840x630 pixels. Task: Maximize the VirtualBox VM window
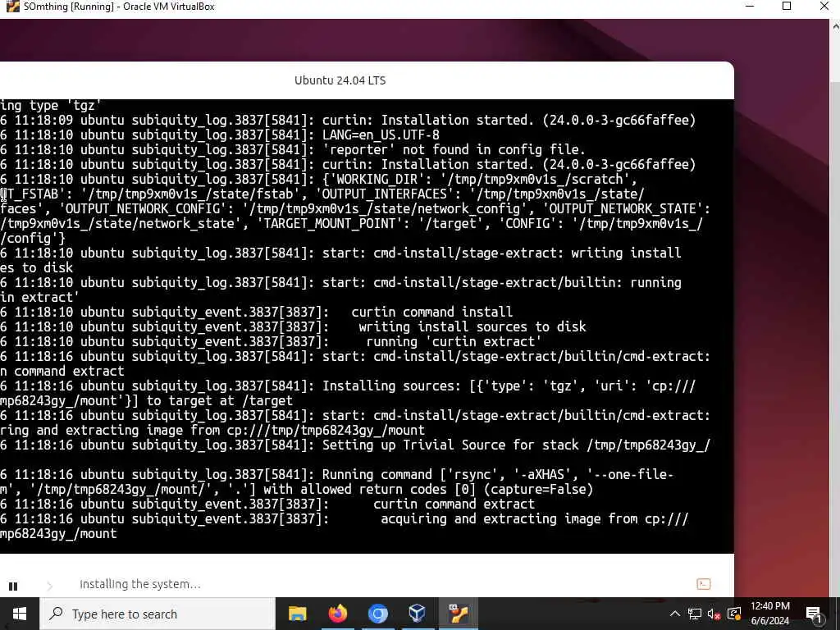(787, 7)
